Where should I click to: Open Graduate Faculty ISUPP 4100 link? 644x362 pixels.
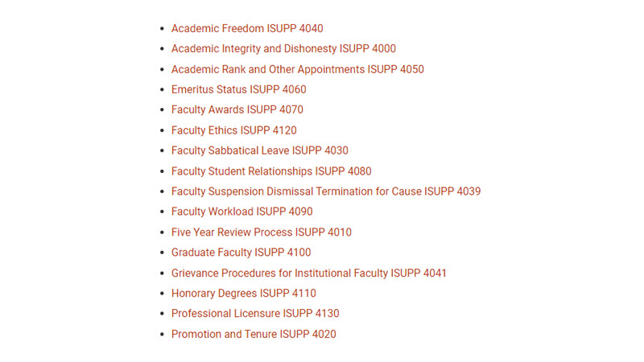click(x=241, y=253)
